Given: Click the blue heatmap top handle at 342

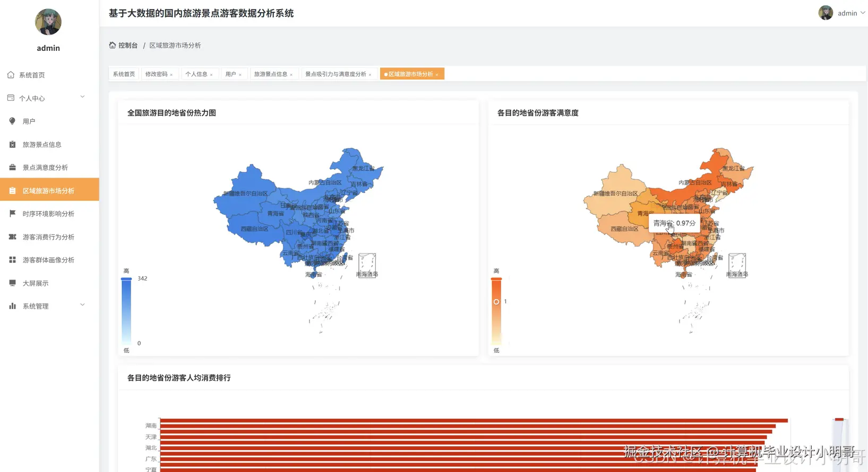Looking at the screenshot, I should coord(126,278).
